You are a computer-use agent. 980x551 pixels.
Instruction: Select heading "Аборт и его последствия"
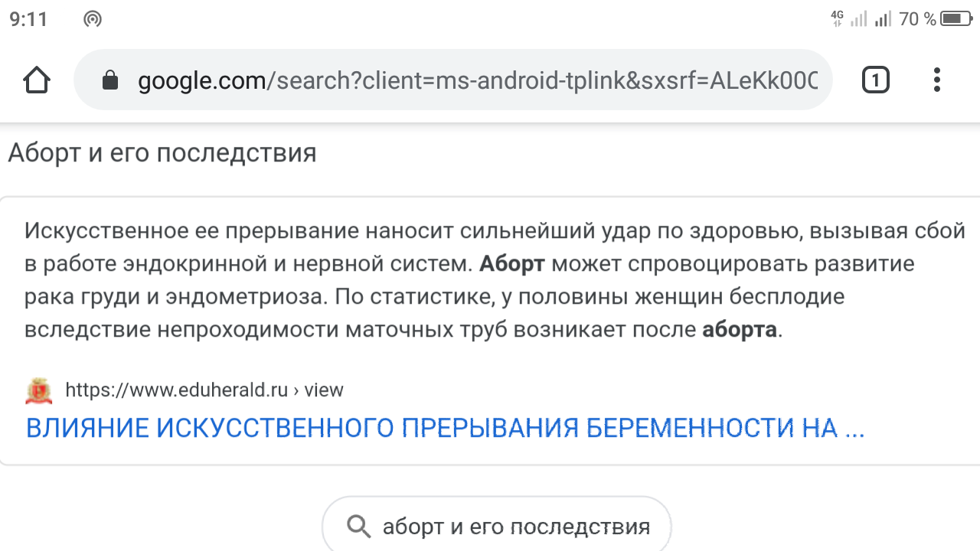tap(162, 153)
